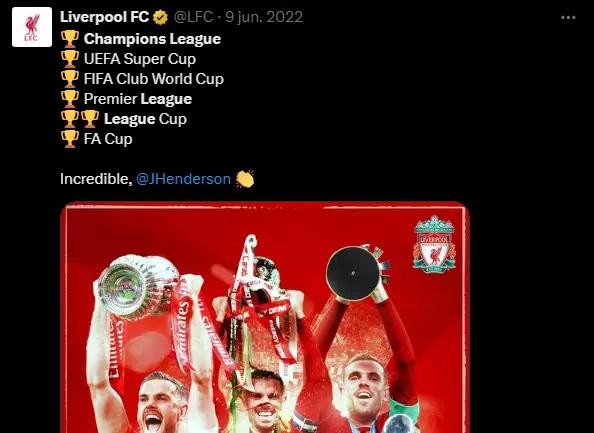Click the silver FA Cup trophy in photo
Image resolution: width=594 pixels, height=433 pixels.
click(x=138, y=285)
